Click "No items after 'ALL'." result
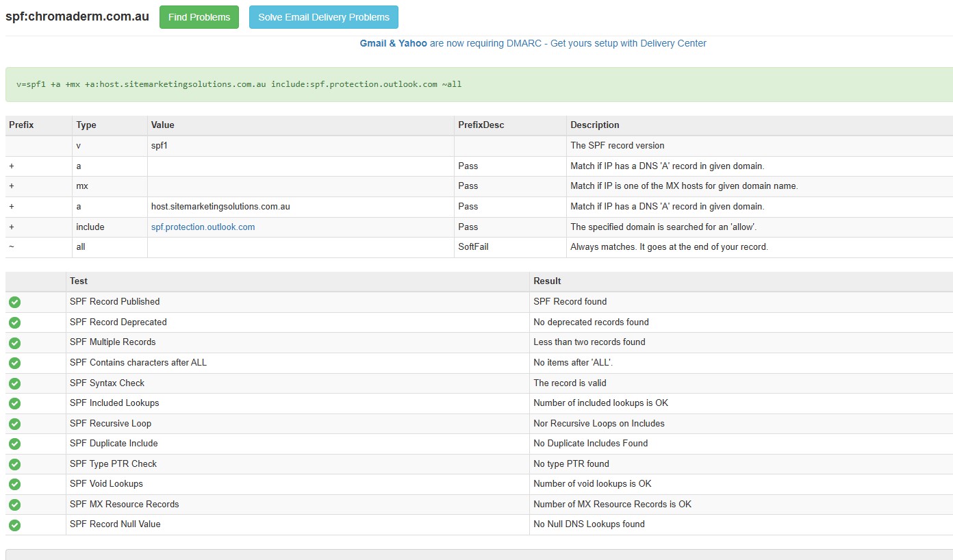This screenshot has height=560, width=953. click(573, 363)
